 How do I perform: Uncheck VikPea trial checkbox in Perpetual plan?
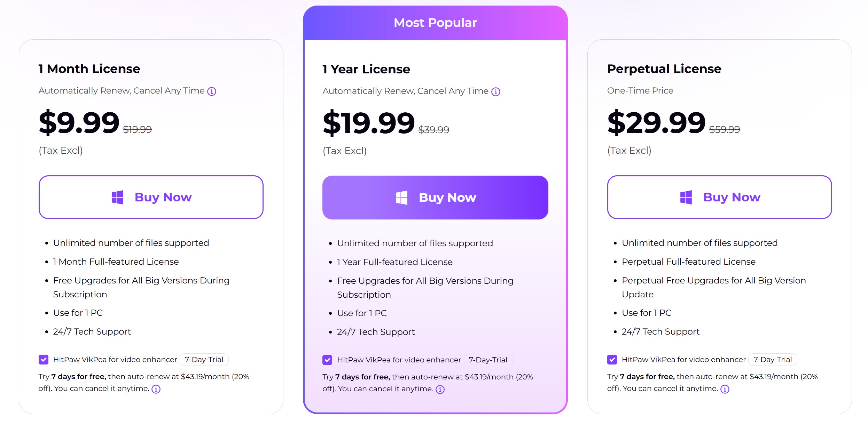click(x=612, y=360)
